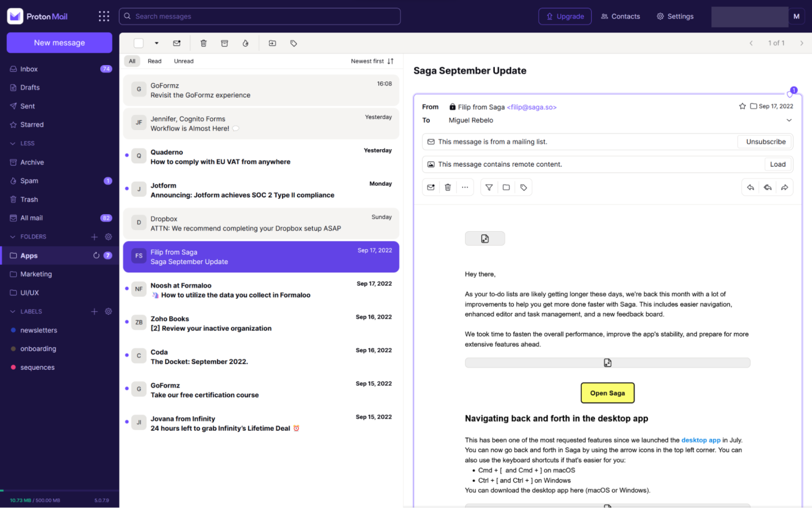Star the Saga September Update message
Screen dimensions: 812x508
tap(742, 106)
